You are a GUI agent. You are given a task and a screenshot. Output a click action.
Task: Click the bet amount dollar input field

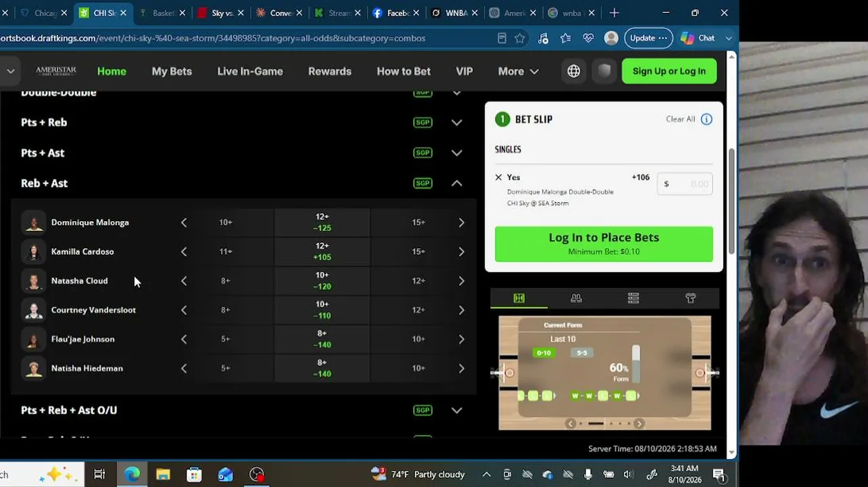[685, 184]
